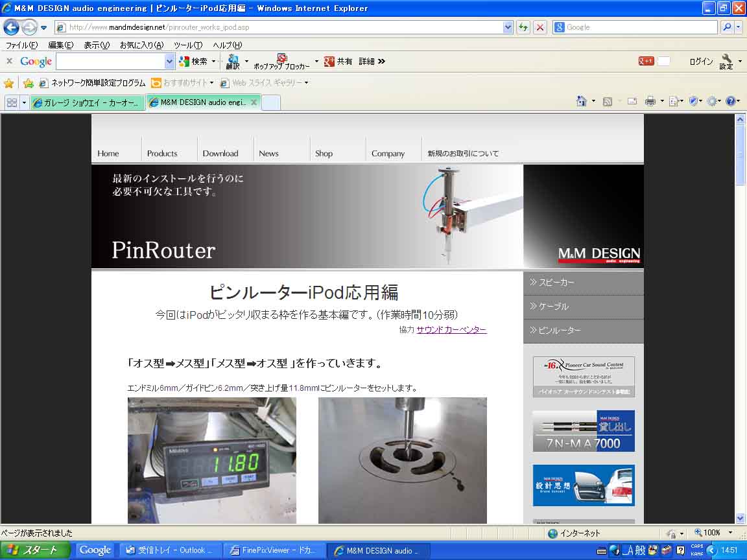Click the Add to Favorites bar star icon

(29, 84)
